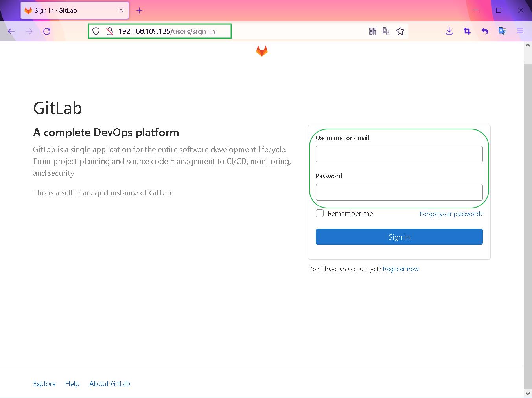
Task: Close the Sign in · GitLab tab
Action: coord(121,11)
